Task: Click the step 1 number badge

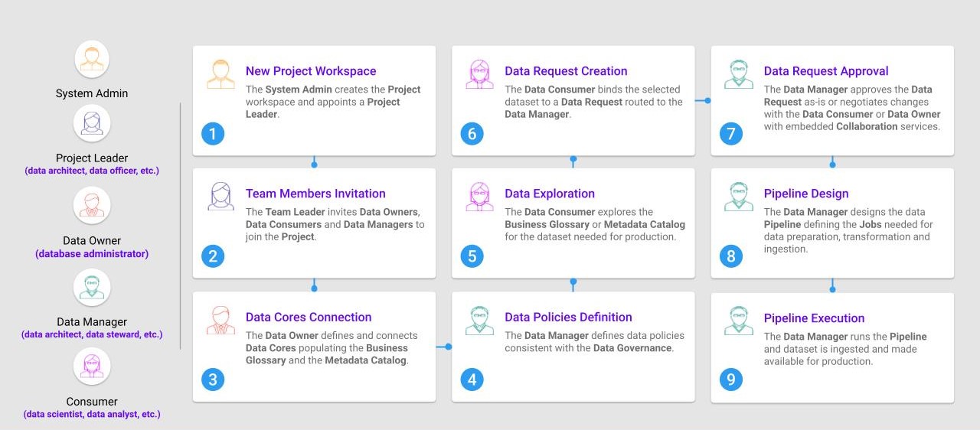Action: [x=213, y=134]
